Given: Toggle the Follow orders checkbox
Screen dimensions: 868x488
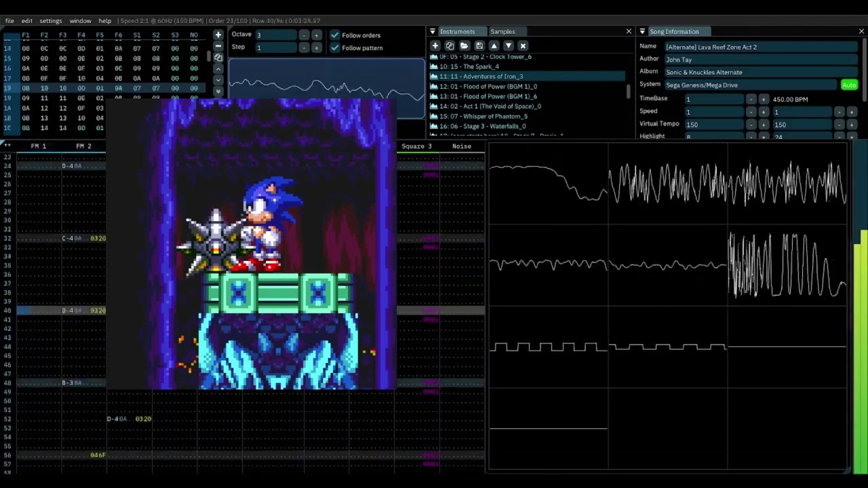Looking at the screenshot, I should (334, 35).
